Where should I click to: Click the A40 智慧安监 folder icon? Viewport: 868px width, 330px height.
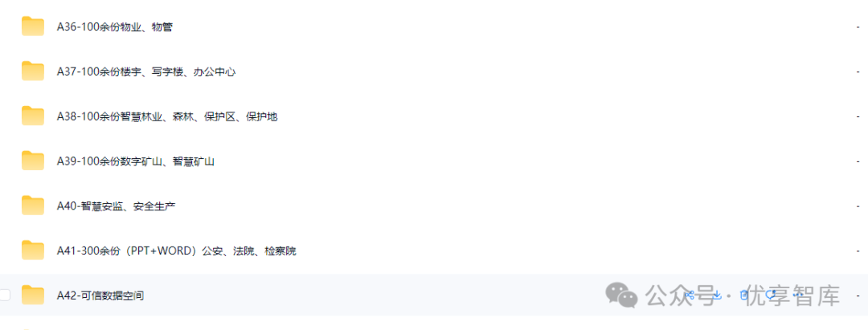pos(33,206)
